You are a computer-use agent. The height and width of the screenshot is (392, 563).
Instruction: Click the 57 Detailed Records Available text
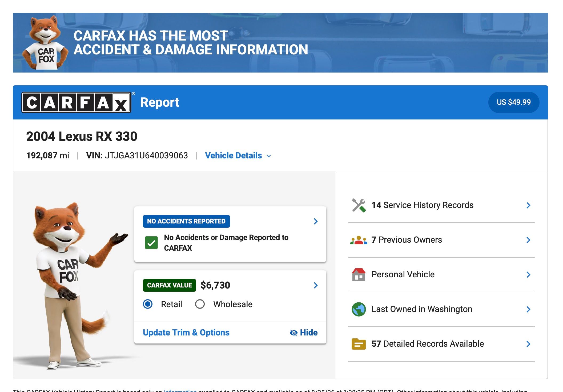428,344
